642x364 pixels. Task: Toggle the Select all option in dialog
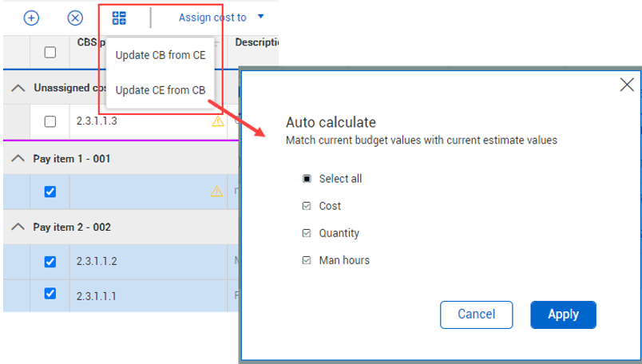(306, 179)
